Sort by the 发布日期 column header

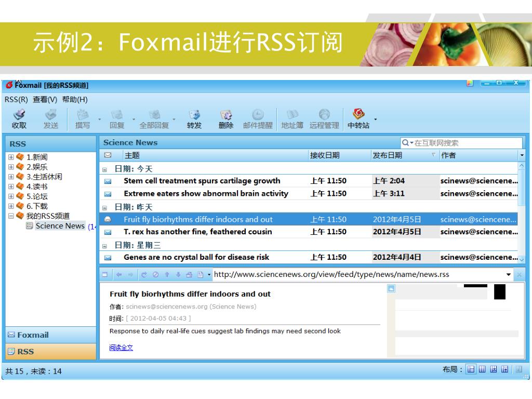click(x=404, y=155)
